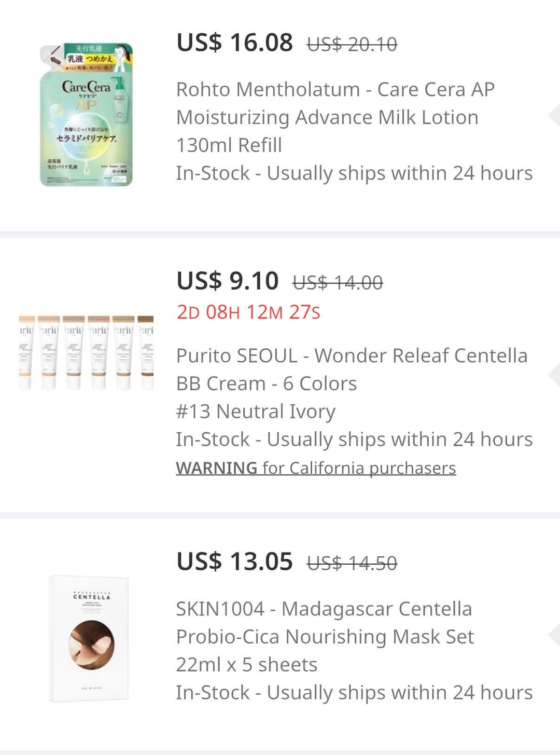Open the Care Cera AP refill product image

coord(87,115)
